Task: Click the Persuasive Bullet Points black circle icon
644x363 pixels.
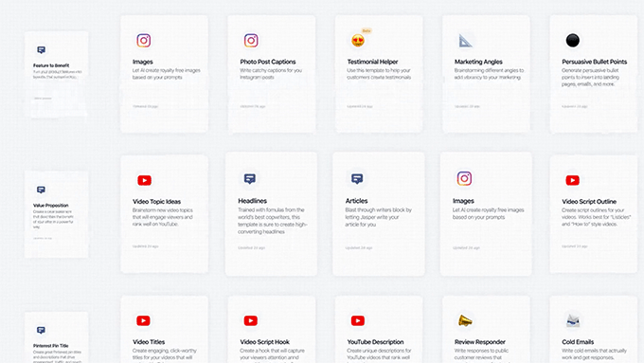Action: (x=573, y=41)
